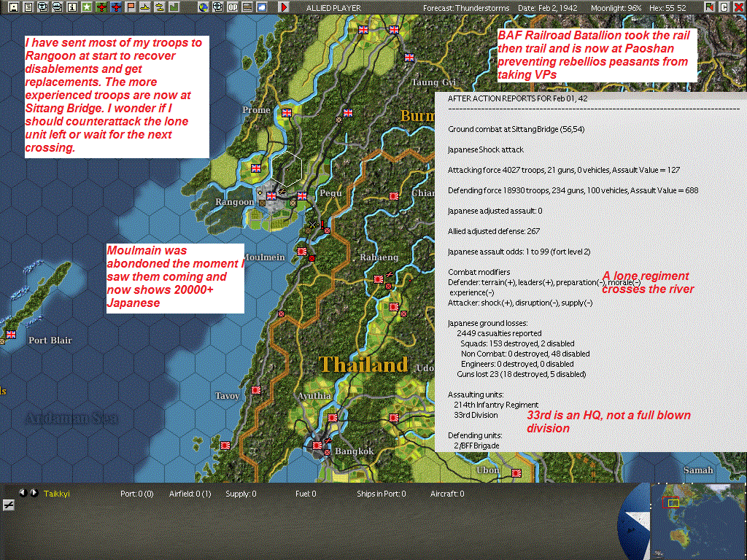The image size is (747, 560).
Task: Click the flag icon beside the C button
Action: pos(710,7)
